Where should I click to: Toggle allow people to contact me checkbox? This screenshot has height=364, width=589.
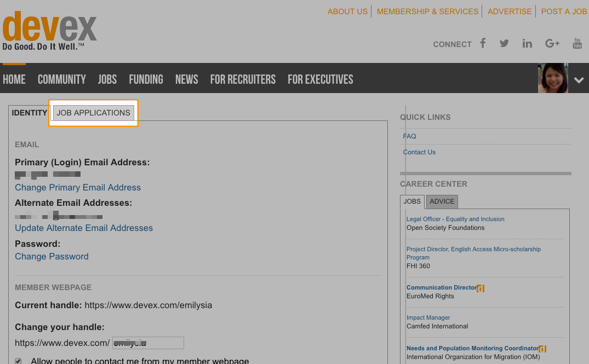pyautogui.click(x=18, y=361)
